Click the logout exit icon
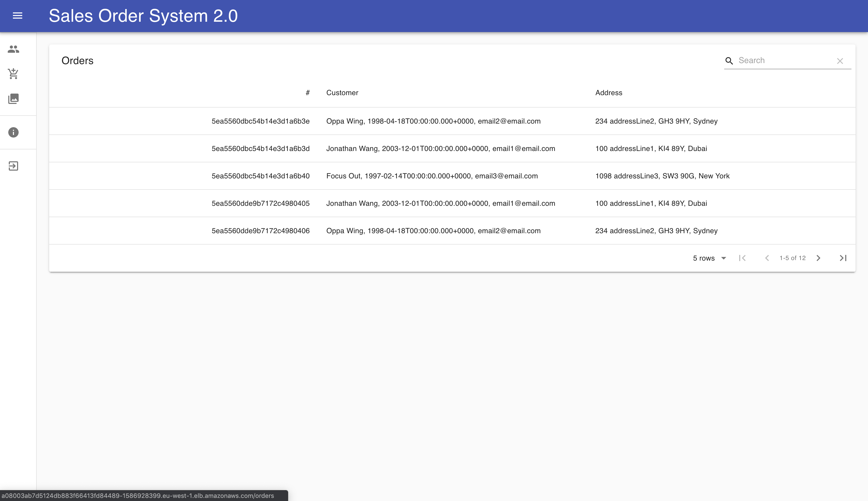The image size is (868, 501). pyautogui.click(x=13, y=166)
